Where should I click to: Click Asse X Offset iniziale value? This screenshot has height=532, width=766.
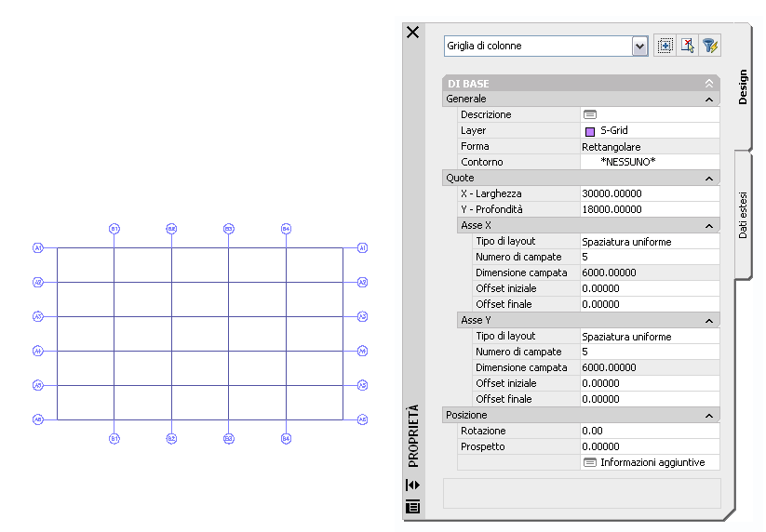click(650, 288)
